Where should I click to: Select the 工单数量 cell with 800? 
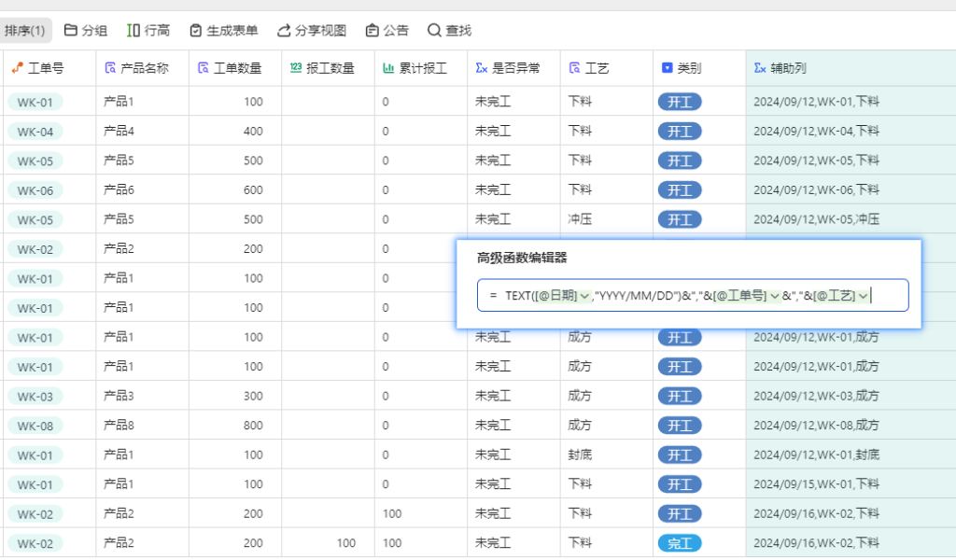235,426
